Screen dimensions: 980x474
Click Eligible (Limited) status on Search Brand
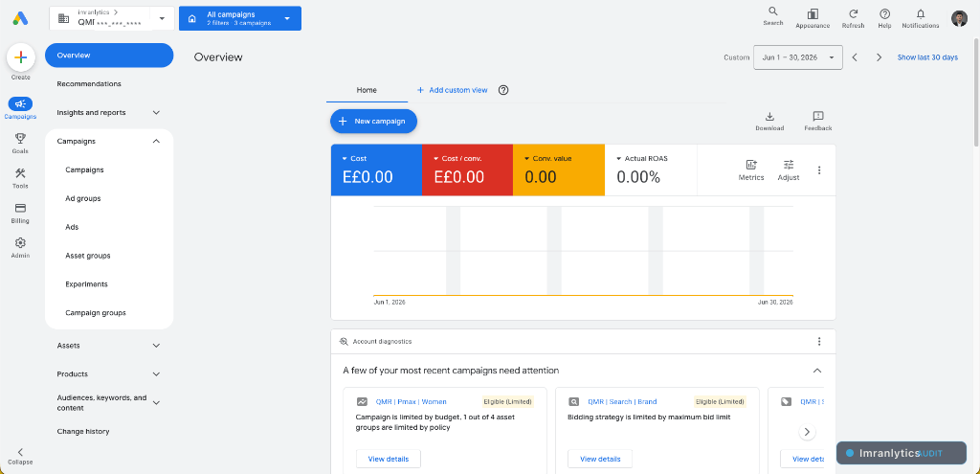click(720, 402)
